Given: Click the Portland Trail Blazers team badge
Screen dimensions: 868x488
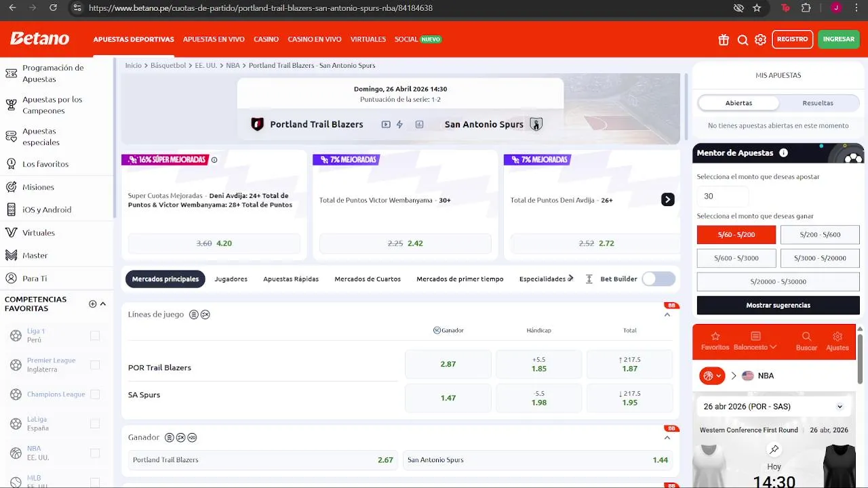Looking at the screenshot, I should pos(257,124).
